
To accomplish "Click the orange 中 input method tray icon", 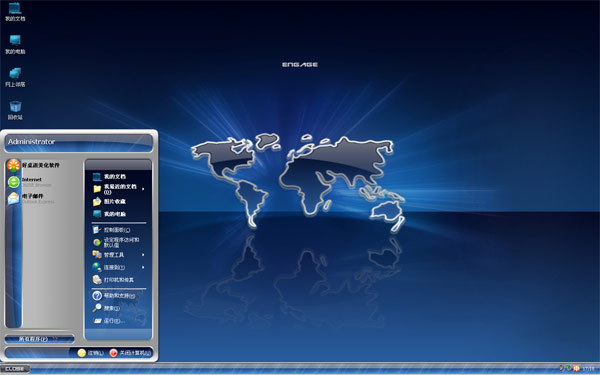I will 577,368.
